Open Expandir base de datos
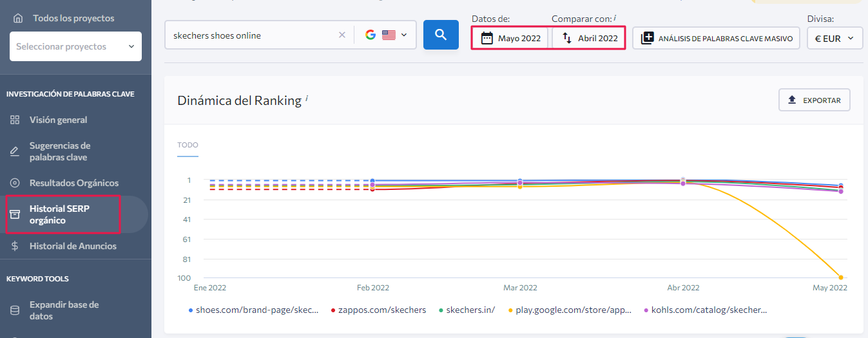Image resolution: width=868 pixels, height=338 pixels. (x=64, y=310)
